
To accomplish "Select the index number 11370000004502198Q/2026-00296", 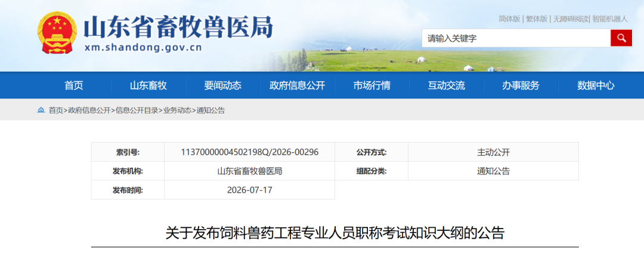I will tap(250, 152).
